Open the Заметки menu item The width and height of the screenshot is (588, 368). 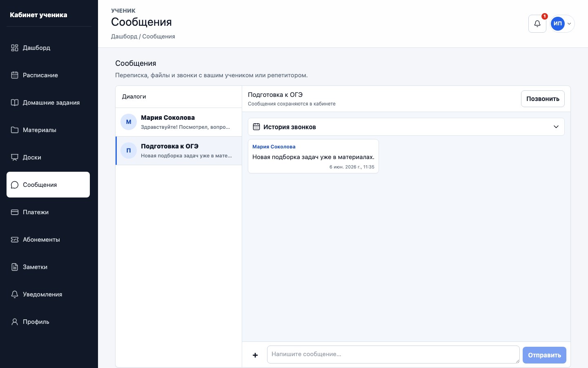click(x=48, y=267)
